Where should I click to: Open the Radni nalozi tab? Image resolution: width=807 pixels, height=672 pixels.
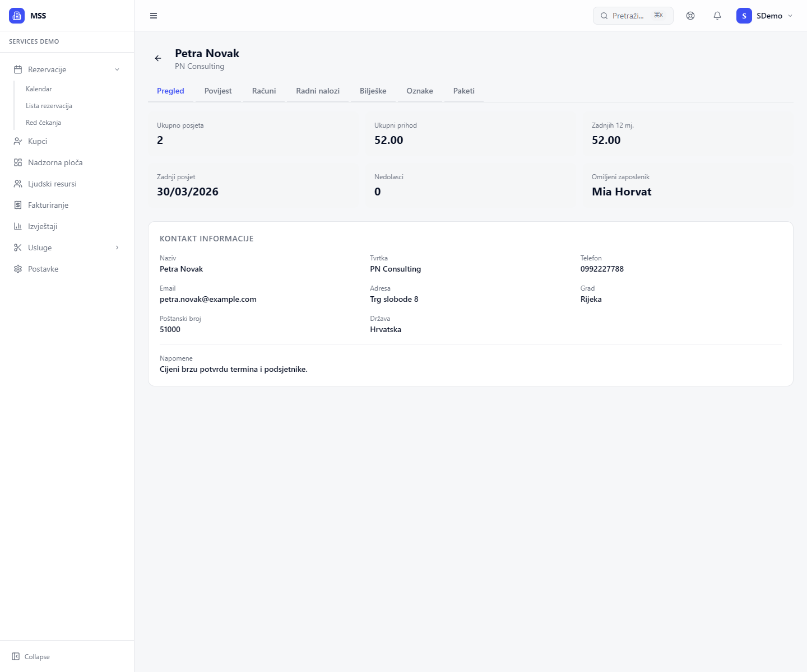click(x=317, y=91)
